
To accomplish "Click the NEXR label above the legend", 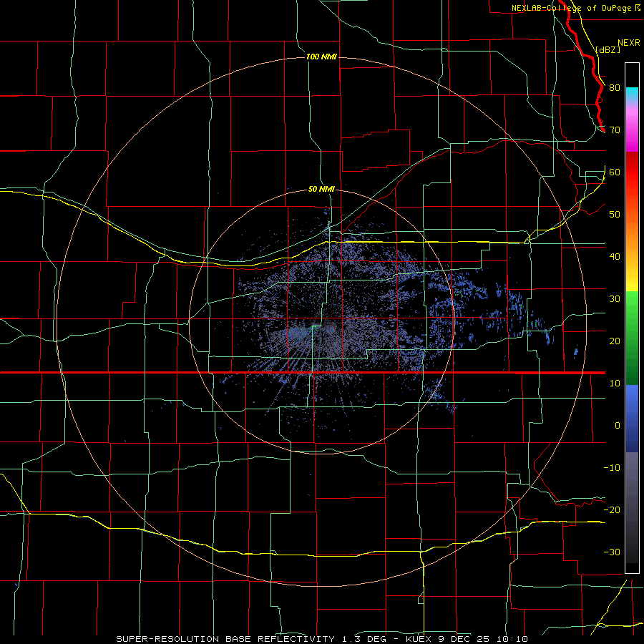I will [x=628, y=43].
